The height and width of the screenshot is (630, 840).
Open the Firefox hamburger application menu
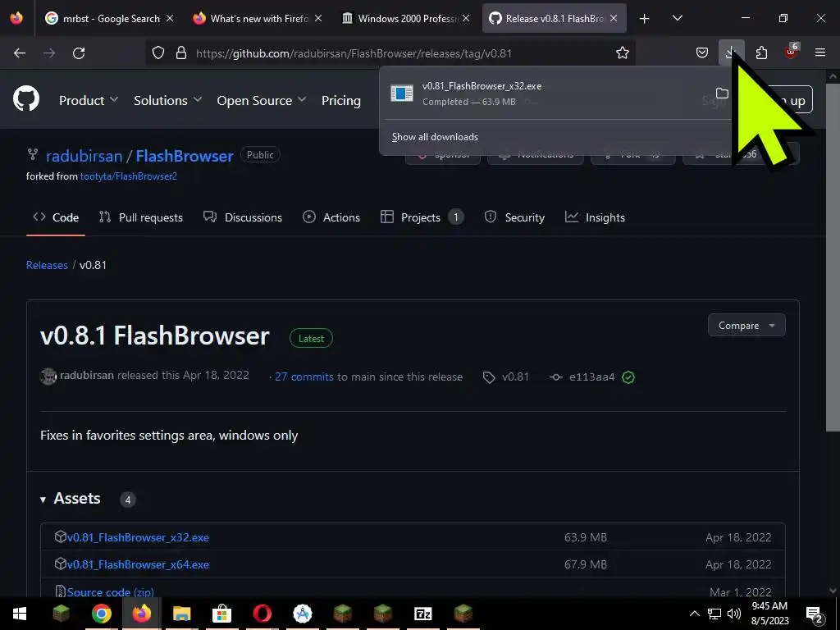tap(820, 53)
